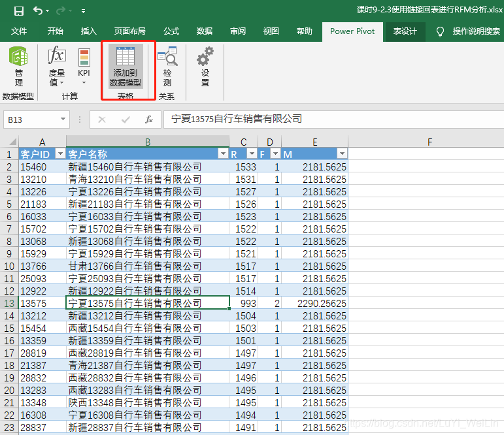Image resolution: width=504 pixels, height=435 pixels.
Task: Click the 操作说明搜索 search box
Action: [x=477, y=31]
